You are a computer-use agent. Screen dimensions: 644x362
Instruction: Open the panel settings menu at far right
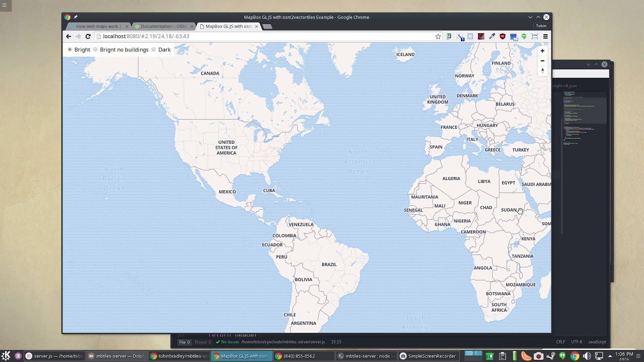tap(639, 356)
